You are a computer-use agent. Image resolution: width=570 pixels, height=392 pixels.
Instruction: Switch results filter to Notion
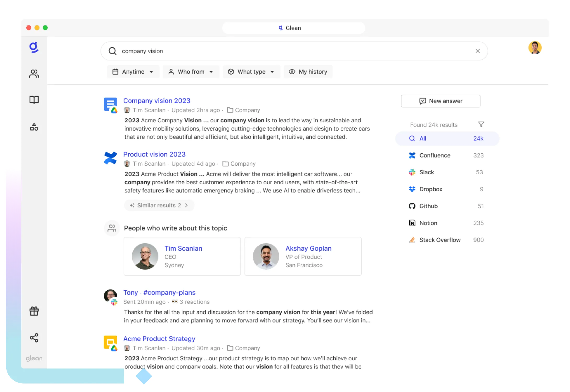tap(428, 223)
